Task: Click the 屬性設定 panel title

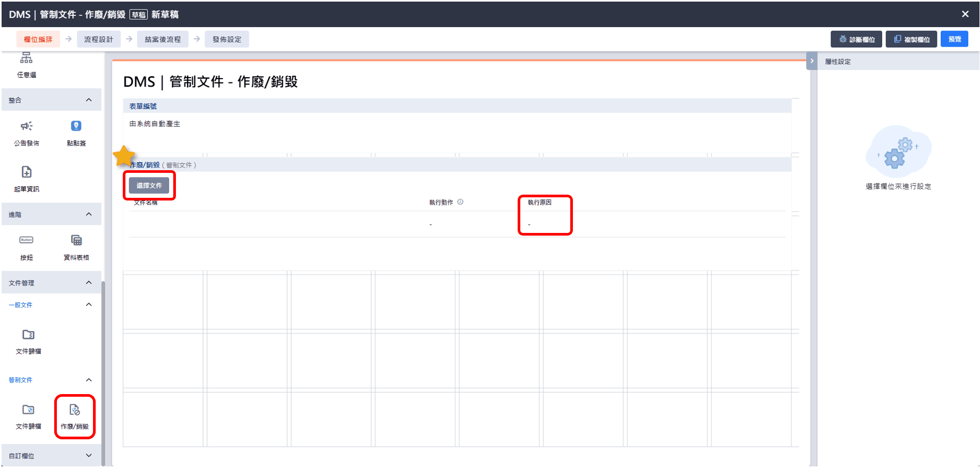Action: click(x=838, y=62)
